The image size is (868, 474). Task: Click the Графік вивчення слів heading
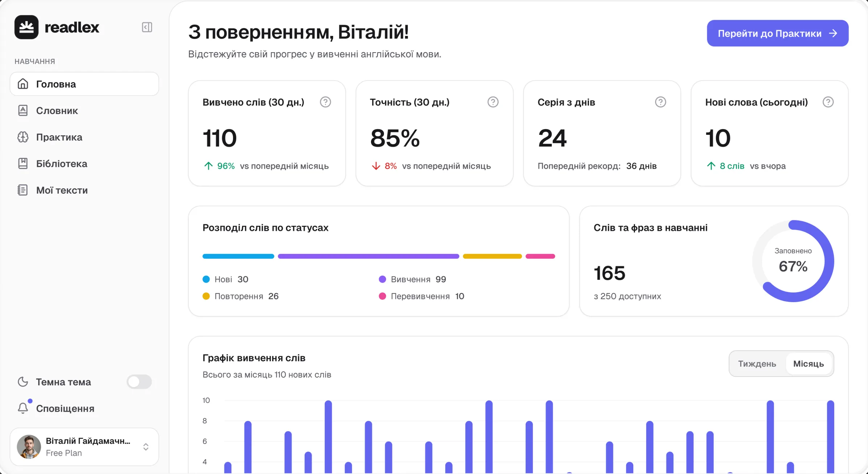pyautogui.click(x=254, y=358)
